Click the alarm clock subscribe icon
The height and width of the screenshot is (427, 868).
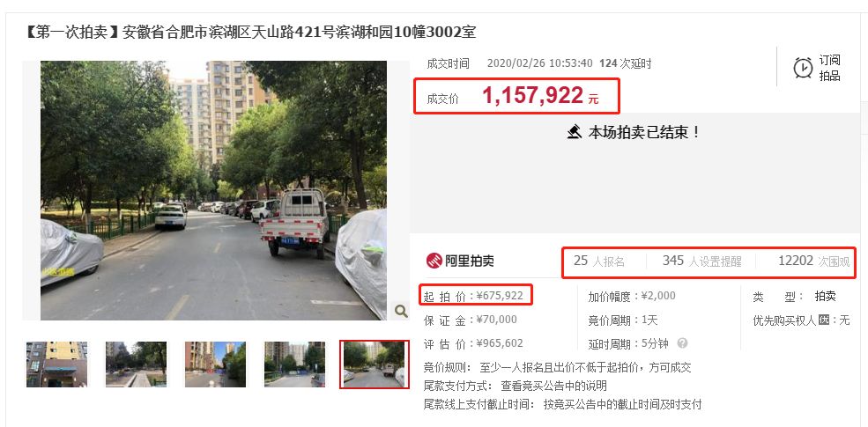[x=803, y=68]
